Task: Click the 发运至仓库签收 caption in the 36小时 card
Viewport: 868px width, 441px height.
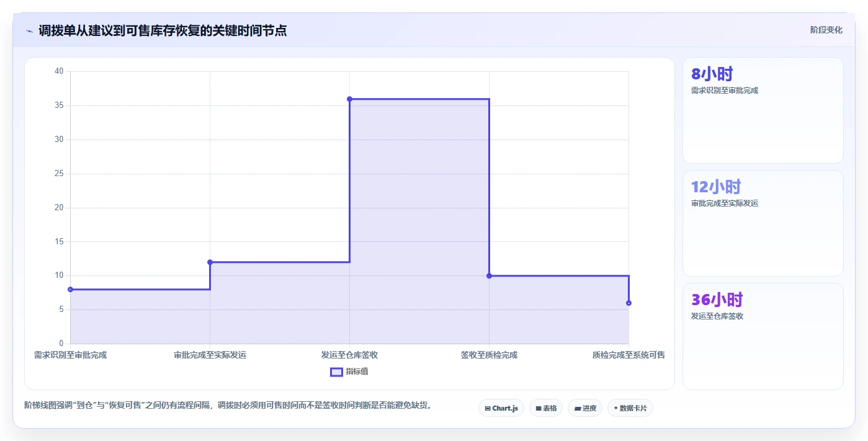Action: [x=717, y=316]
